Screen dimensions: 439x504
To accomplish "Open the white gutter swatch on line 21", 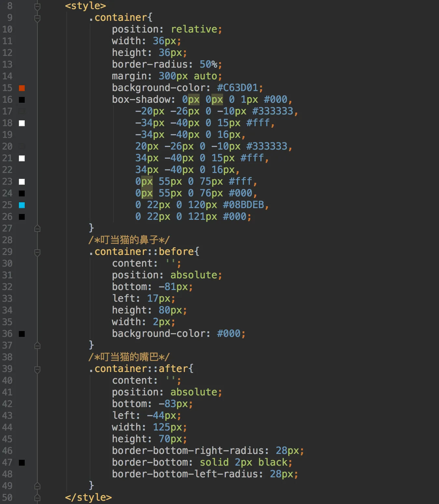I will pos(22,158).
